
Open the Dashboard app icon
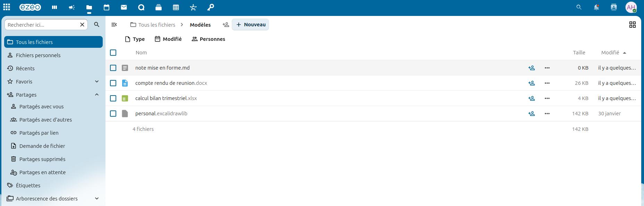(x=54, y=7)
